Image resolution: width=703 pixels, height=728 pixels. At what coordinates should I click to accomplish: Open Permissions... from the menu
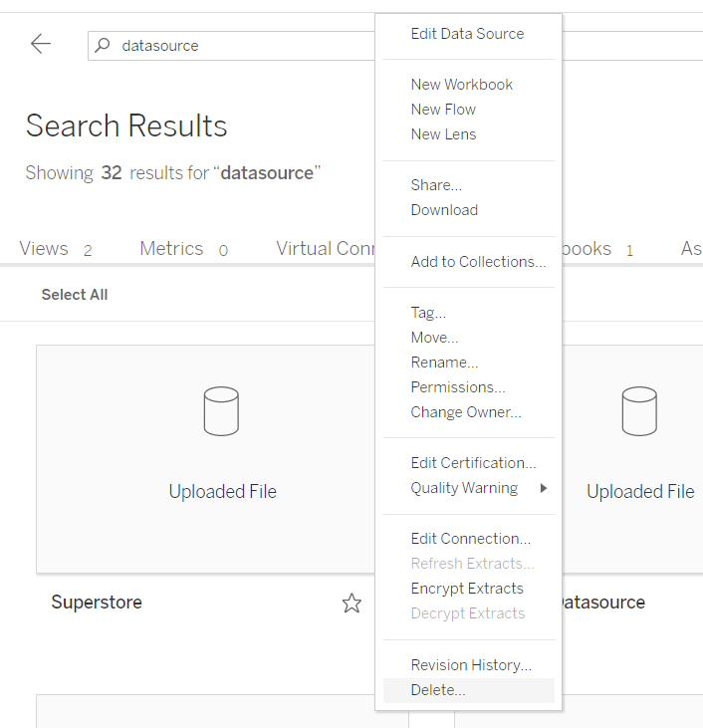click(458, 387)
